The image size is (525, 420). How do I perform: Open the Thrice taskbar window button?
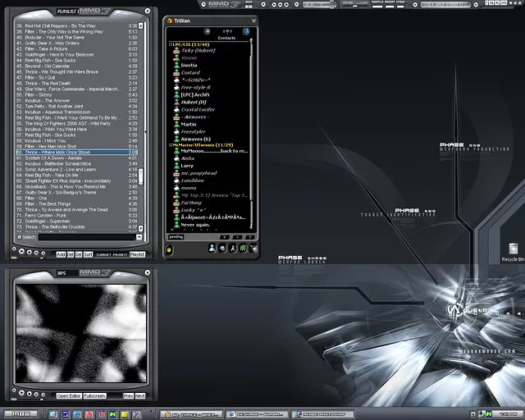[191, 414]
